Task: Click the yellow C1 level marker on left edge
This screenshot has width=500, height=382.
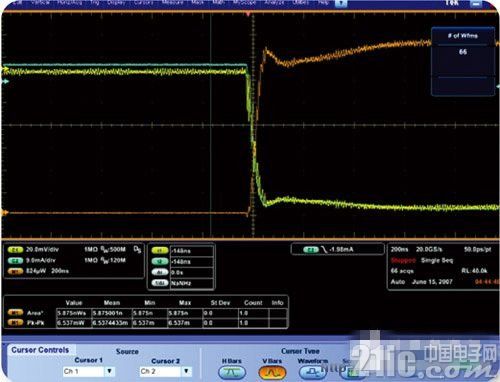Action: [x=5, y=70]
